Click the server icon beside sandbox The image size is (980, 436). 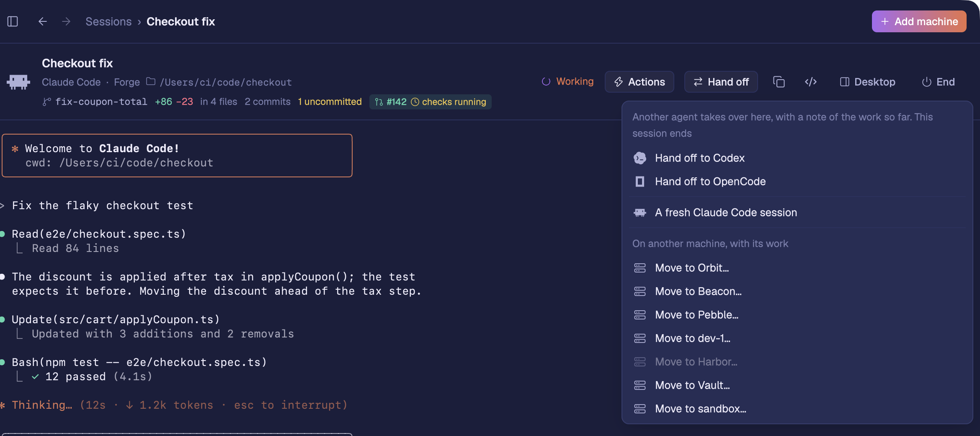(640, 409)
